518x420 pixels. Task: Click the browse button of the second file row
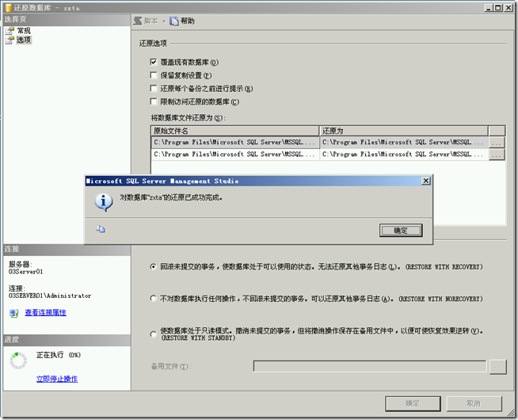[x=497, y=155]
